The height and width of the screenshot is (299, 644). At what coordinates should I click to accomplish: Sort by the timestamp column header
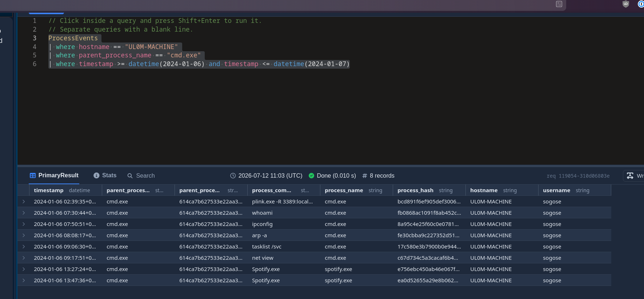click(x=65, y=190)
